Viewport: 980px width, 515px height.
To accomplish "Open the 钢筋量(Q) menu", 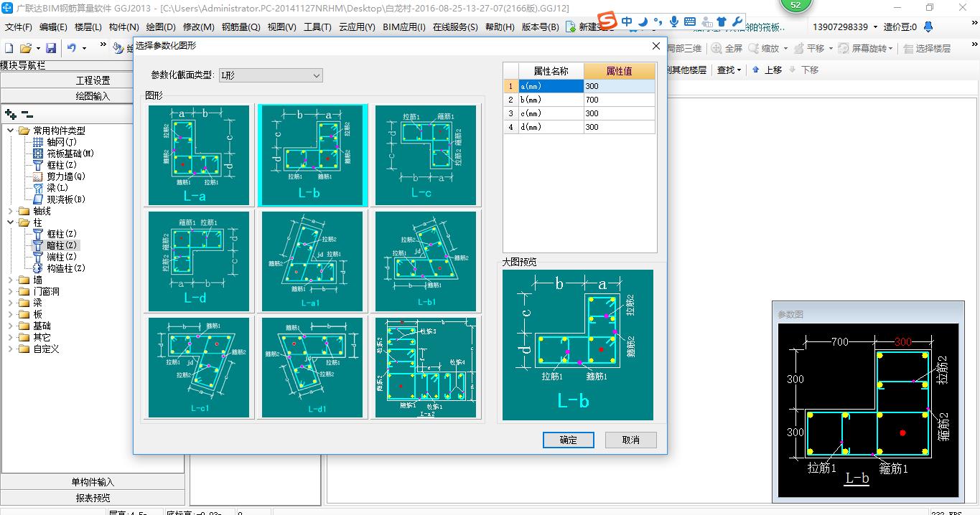I will coord(241,27).
